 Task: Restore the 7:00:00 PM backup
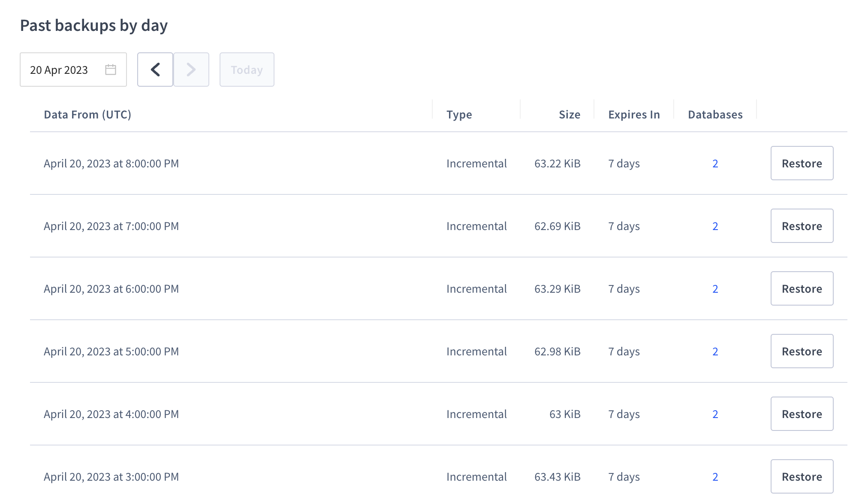click(x=802, y=226)
